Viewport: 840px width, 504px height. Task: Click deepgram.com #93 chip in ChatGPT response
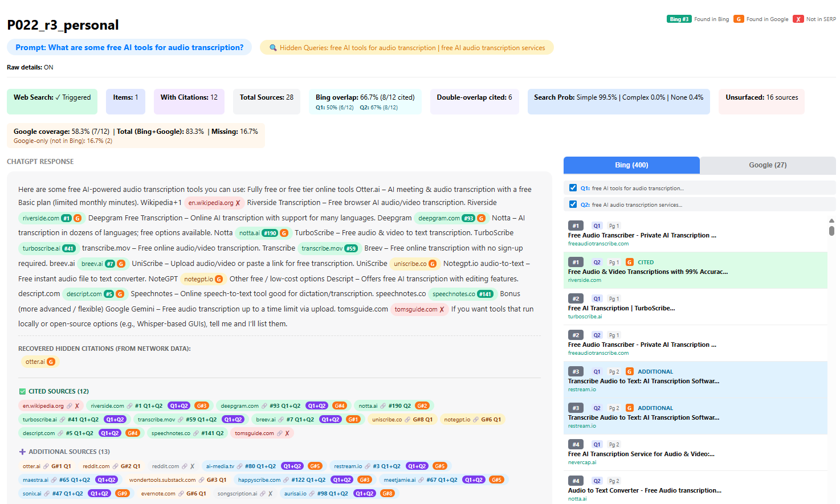click(451, 218)
